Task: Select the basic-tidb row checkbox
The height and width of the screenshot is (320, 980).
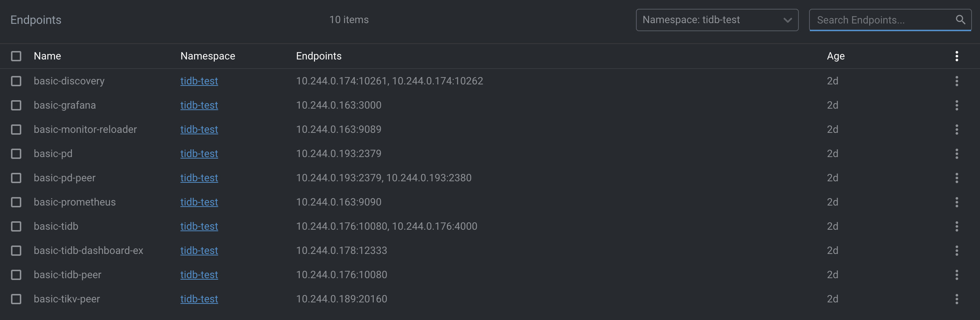Action: [x=16, y=226]
